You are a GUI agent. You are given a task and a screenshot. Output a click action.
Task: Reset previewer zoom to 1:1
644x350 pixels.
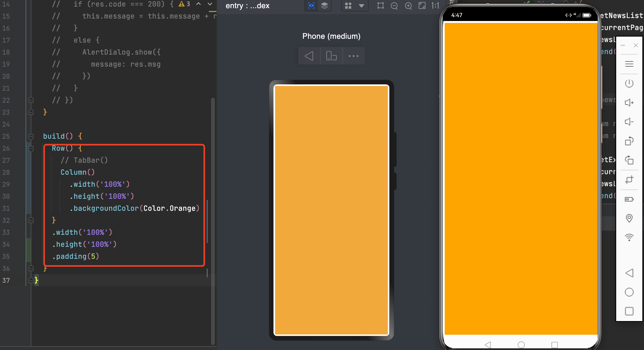(x=435, y=5)
